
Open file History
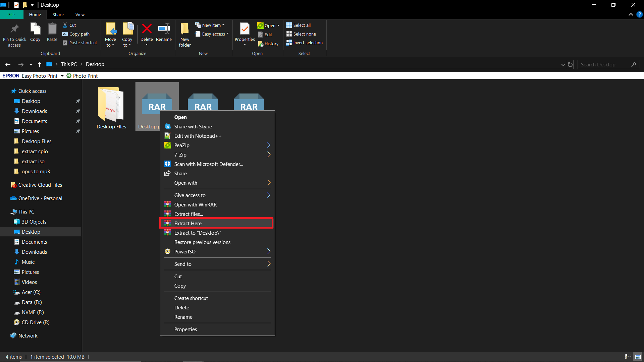(268, 44)
